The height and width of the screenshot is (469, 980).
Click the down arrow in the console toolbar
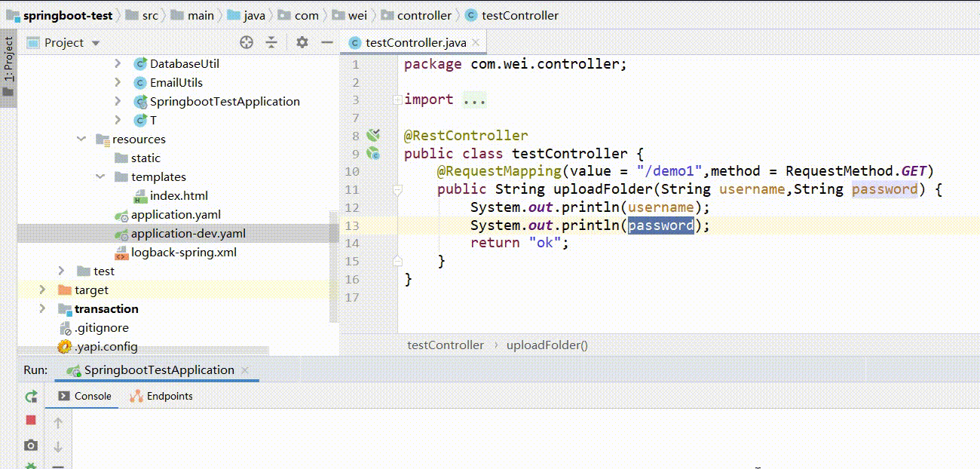(58, 447)
